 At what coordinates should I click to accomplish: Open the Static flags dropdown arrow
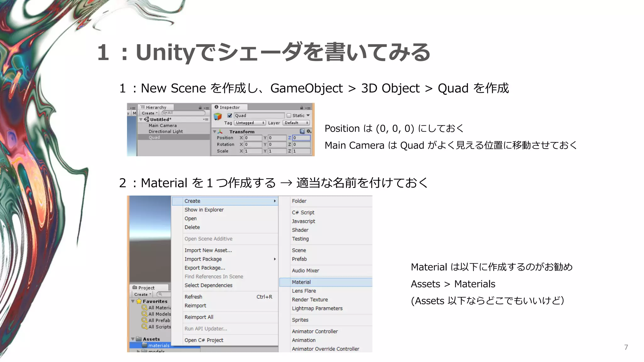coord(308,115)
